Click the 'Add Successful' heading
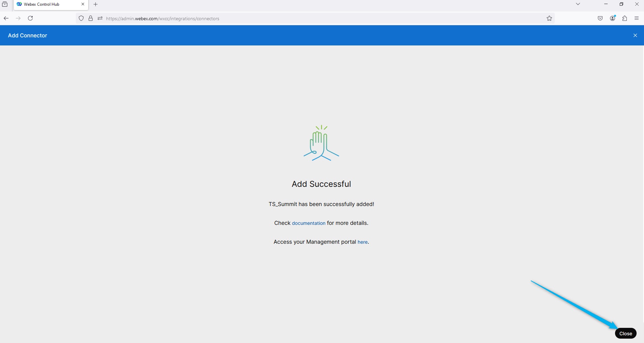Image resolution: width=644 pixels, height=343 pixels. point(321,184)
